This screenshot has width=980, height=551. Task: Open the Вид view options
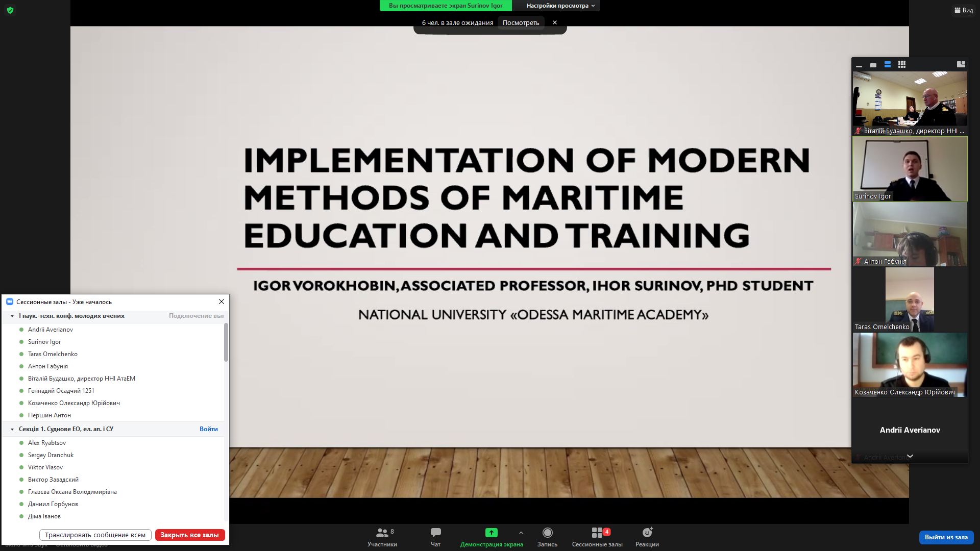(964, 10)
